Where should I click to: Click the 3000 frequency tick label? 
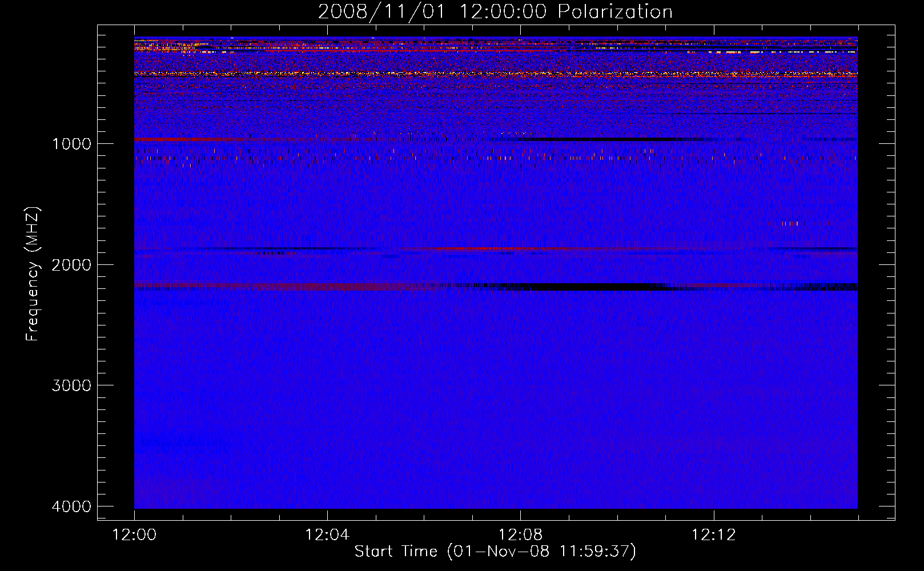tap(71, 385)
